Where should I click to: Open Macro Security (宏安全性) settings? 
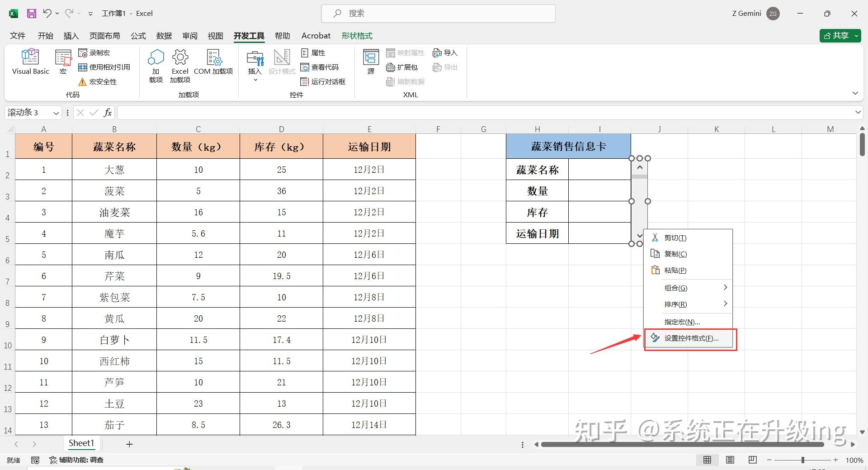97,82
